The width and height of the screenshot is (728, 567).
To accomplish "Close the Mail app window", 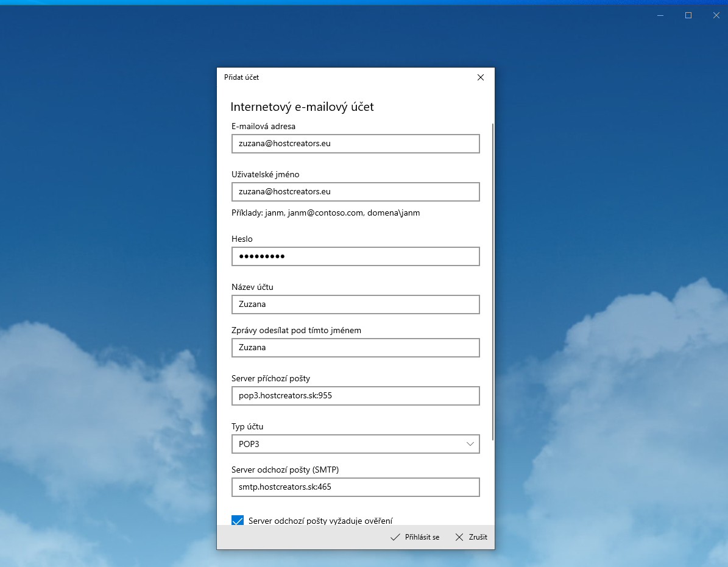I will pyautogui.click(x=716, y=15).
